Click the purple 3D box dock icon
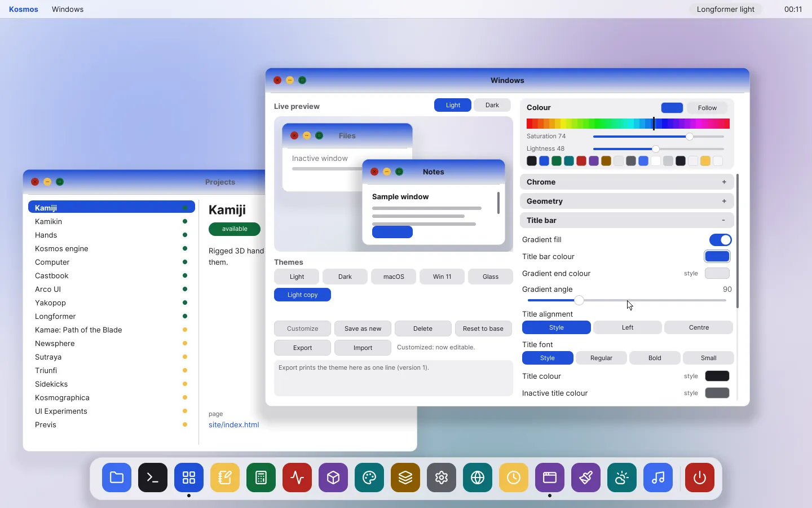The height and width of the screenshot is (508, 812). pyautogui.click(x=333, y=478)
